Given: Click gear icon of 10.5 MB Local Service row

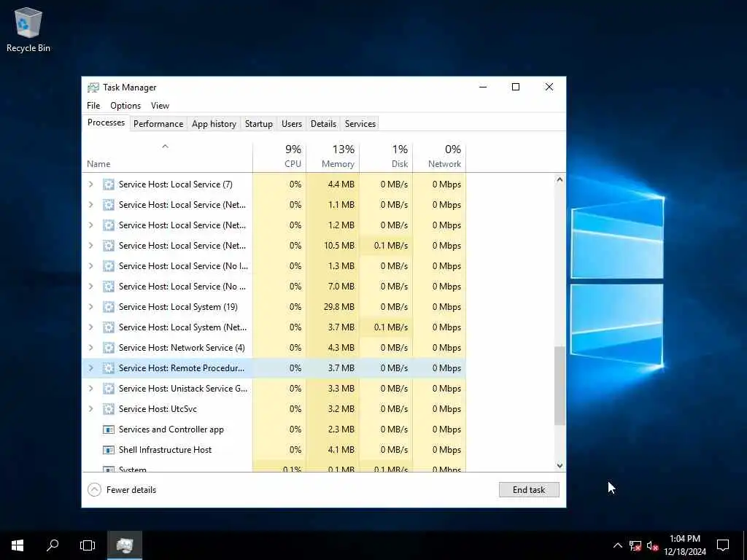Looking at the screenshot, I should click(109, 246).
